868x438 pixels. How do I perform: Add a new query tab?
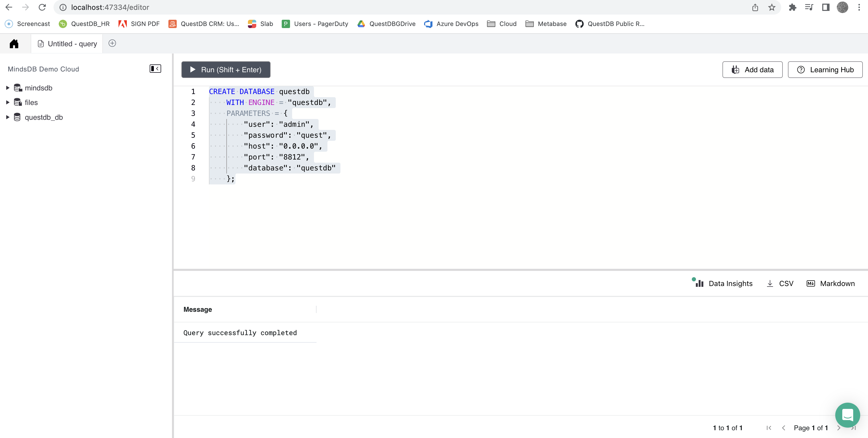(112, 43)
